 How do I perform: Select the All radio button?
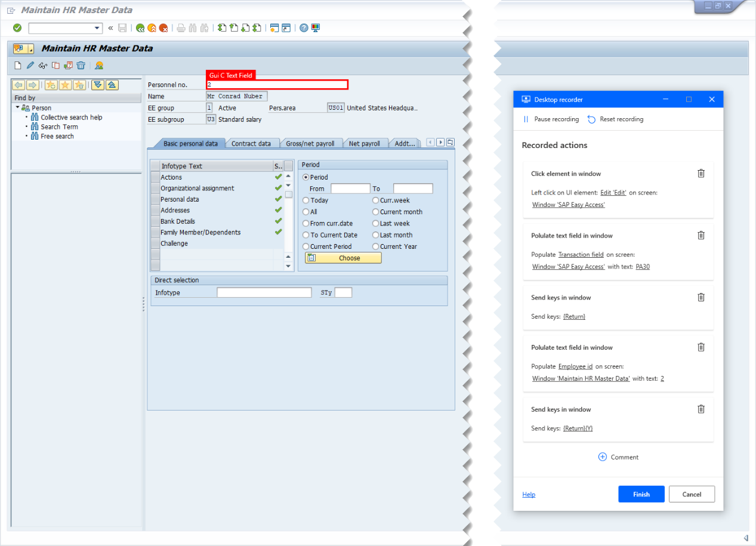(306, 212)
